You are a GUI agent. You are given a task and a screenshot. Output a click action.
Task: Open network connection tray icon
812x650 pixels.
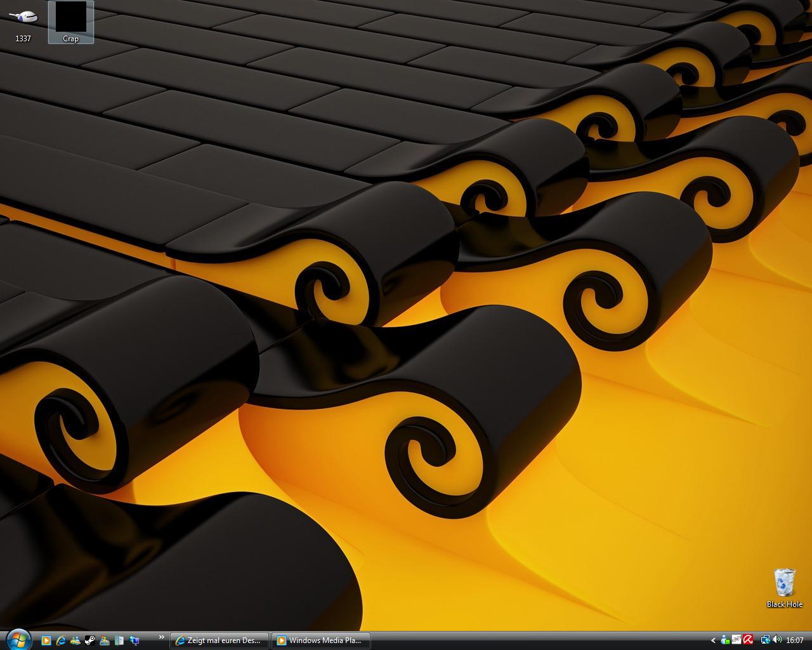click(766, 640)
